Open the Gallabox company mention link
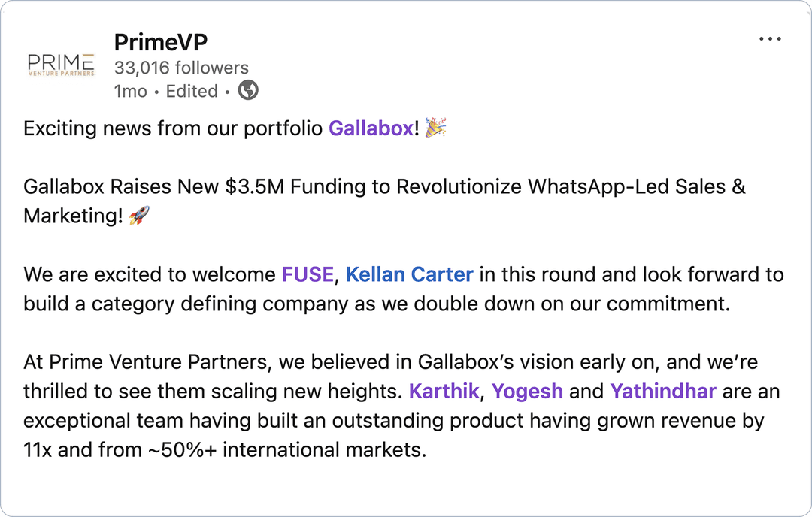The height and width of the screenshot is (517, 812). pyautogui.click(x=371, y=128)
